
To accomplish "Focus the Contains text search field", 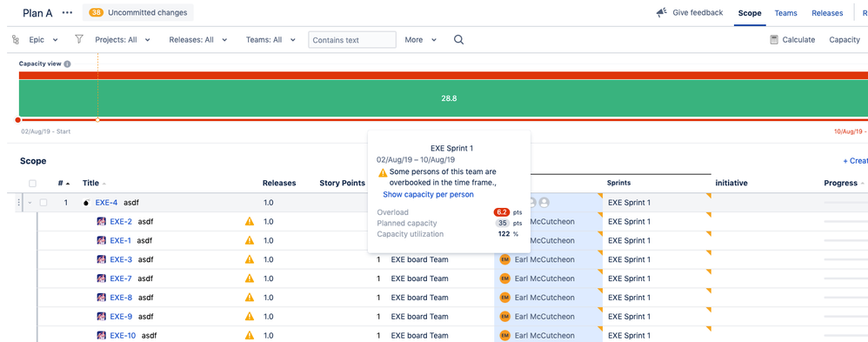I will point(352,40).
